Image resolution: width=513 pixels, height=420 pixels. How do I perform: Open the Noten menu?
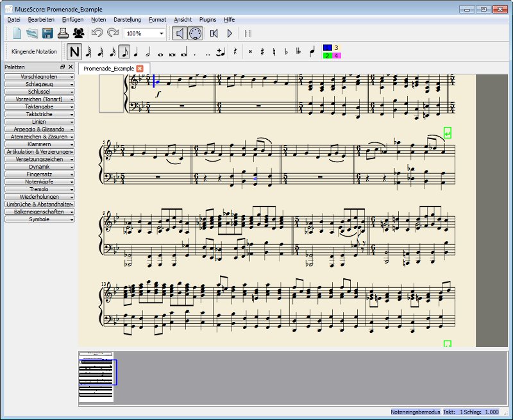99,20
